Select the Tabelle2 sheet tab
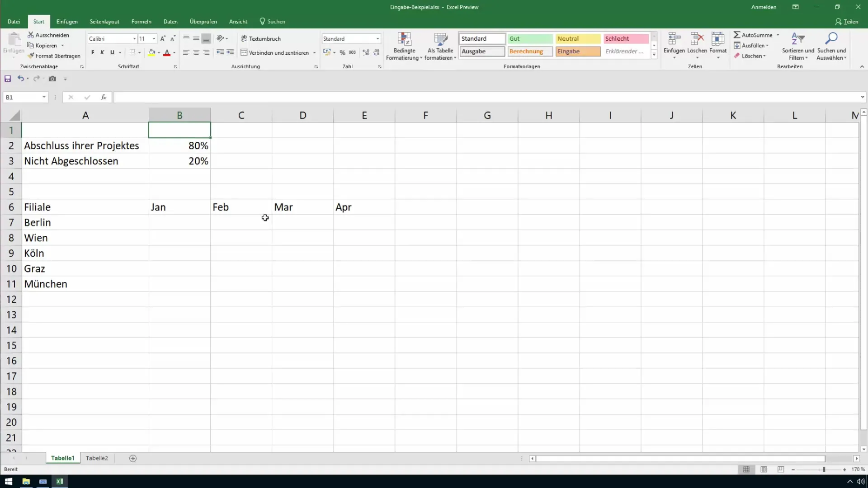868x488 pixels. point(97,458)
